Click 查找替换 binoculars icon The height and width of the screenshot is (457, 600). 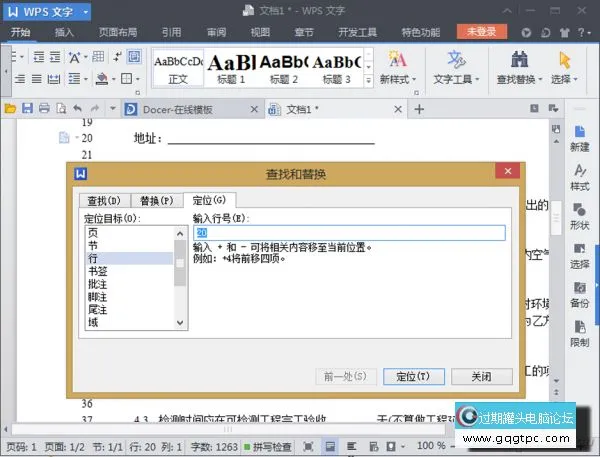(x=519, y=60)
